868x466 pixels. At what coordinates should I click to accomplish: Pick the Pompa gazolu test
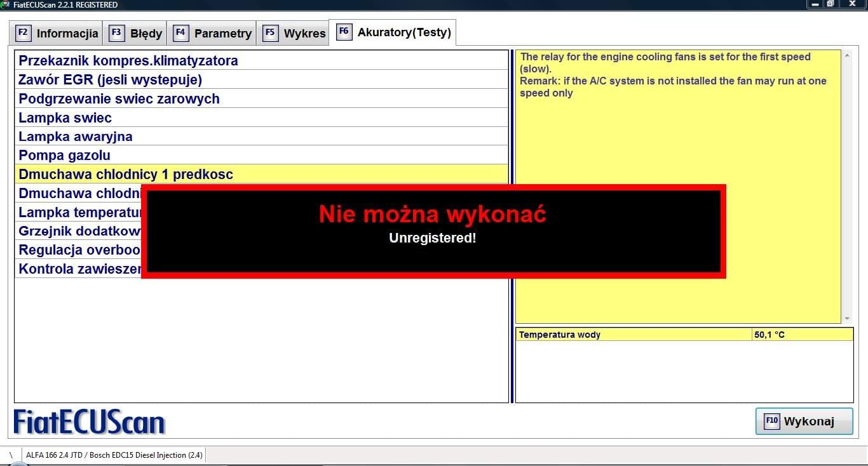click(261, 156)
